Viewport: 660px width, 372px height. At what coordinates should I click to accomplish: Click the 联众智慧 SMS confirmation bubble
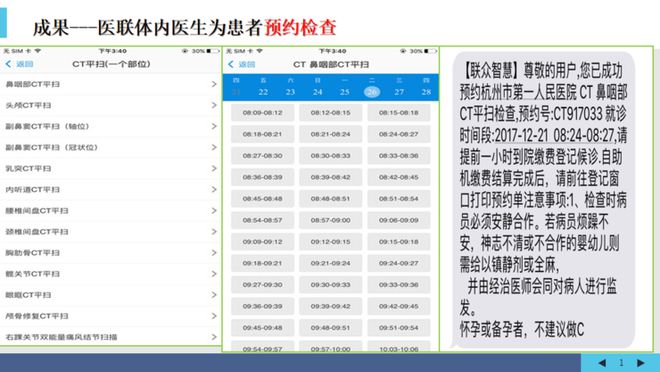pos(543,200)
